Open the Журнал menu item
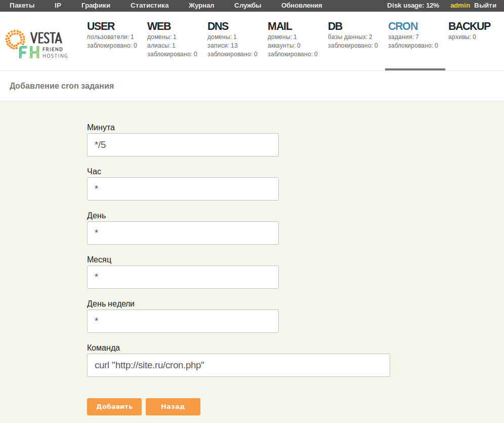 tap(201, 6)
